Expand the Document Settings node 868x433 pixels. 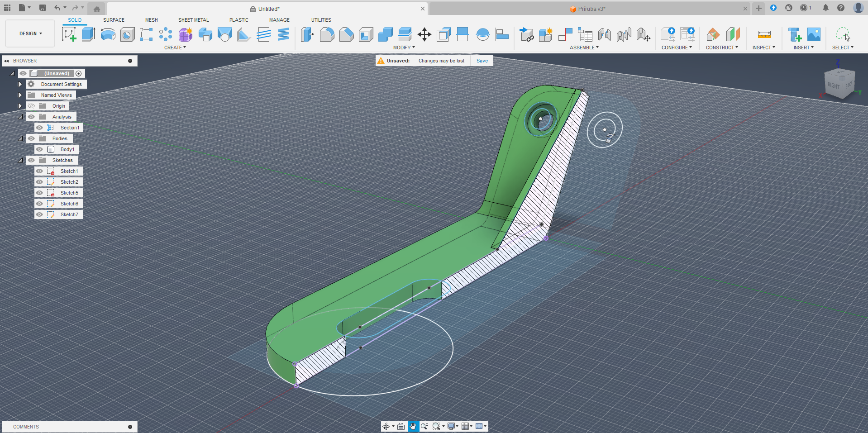tap(20, 84)
